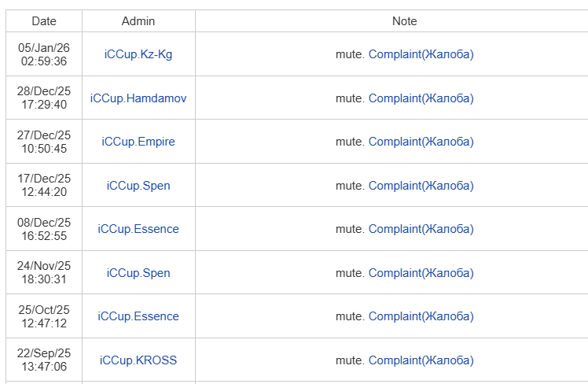The width and height of the screenshot is (588, 384).
Task: Open iCCup.Spen link in 24/Nov/25 row
Action: [138, 273]
